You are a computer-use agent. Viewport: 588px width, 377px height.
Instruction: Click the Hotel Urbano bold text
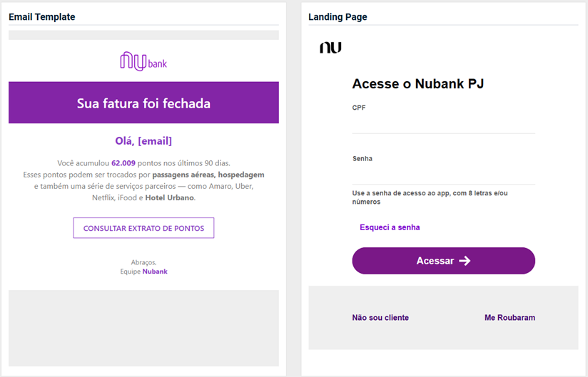coord(170,197)
